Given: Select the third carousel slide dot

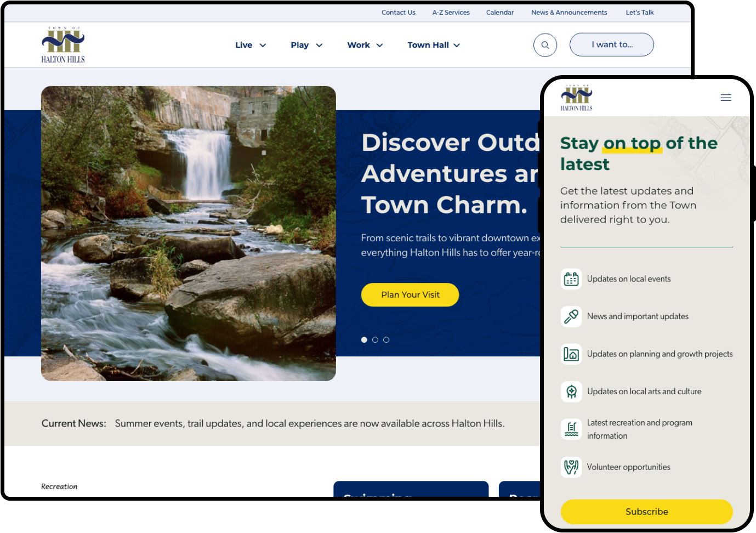Looking at the screenshot, I should [386, 340].
